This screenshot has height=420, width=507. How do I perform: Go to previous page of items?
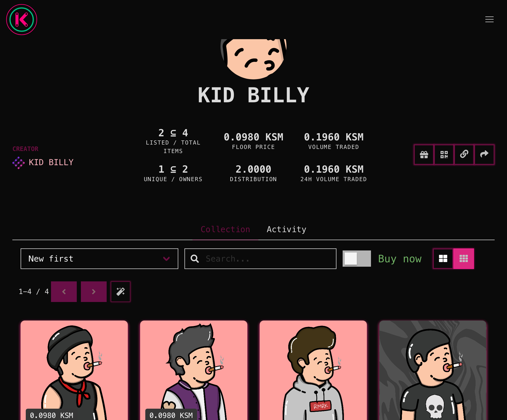tap(64, 291)
